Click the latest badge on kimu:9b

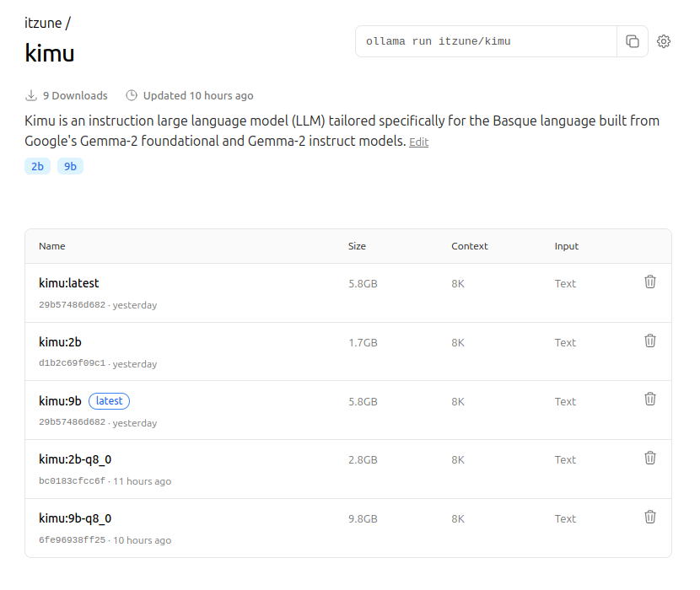tap(109, 401)
